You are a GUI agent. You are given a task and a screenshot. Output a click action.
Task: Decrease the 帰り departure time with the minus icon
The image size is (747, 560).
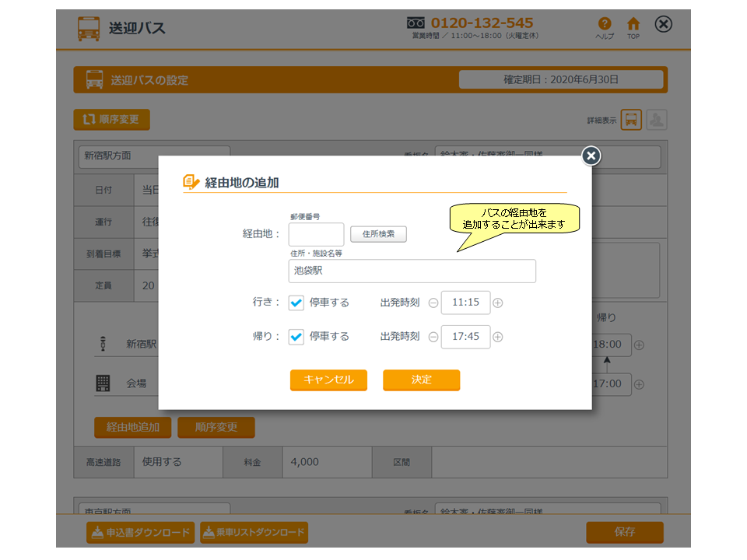(433, 337)
